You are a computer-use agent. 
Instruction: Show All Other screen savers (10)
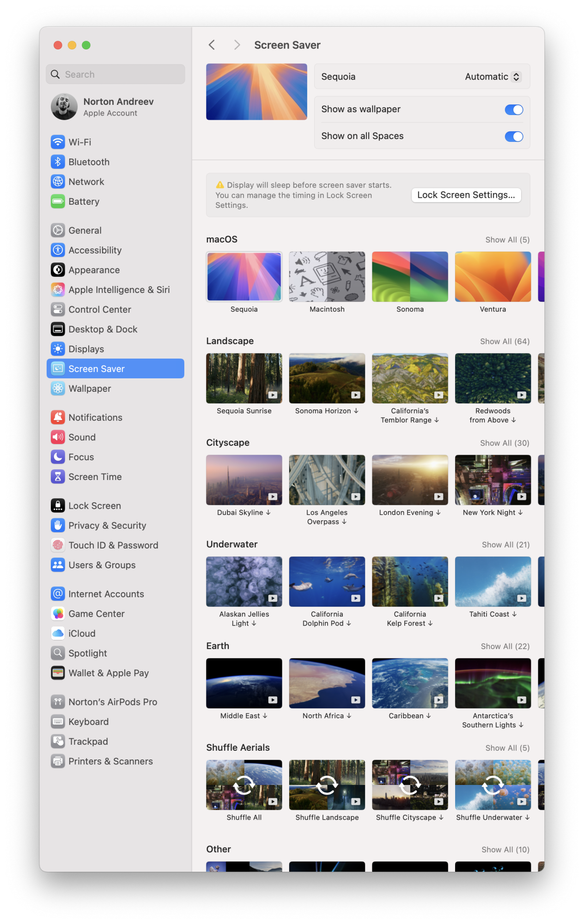coord(505,850)
